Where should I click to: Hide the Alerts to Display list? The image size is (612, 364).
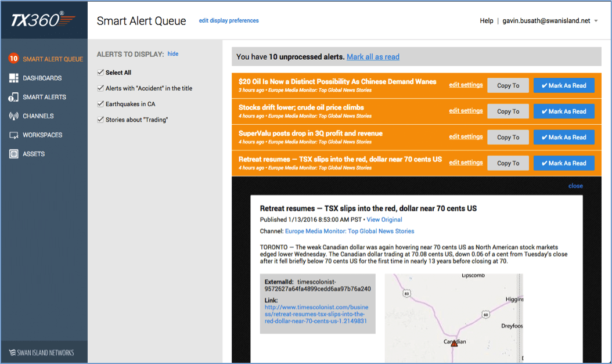tap(172, 53)
